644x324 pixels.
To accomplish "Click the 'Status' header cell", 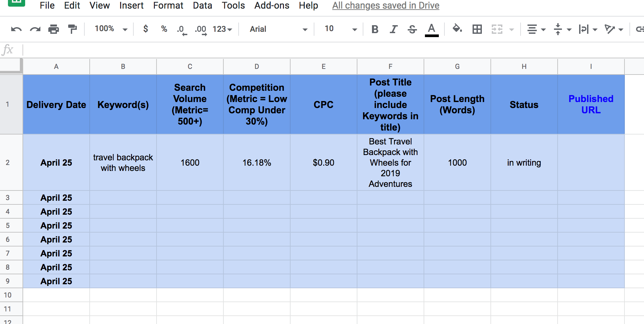I will pos(524,104).
